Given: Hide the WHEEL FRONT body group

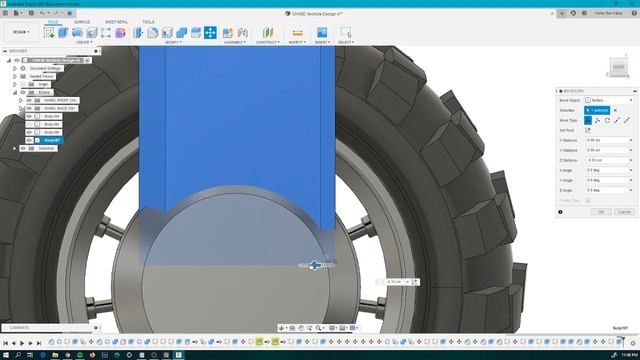Looking at the screenshot, I should [29, 100].
